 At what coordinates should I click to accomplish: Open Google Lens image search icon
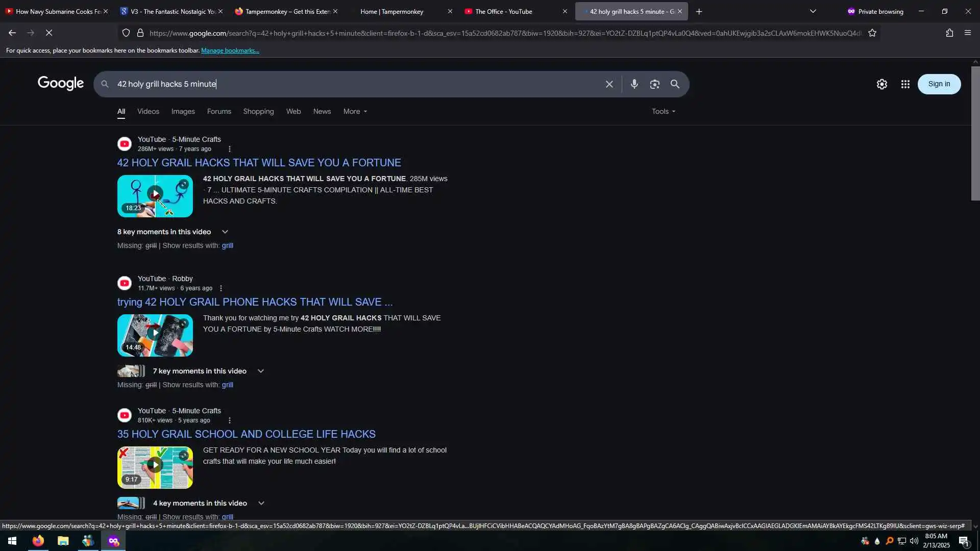coord(654,84)
